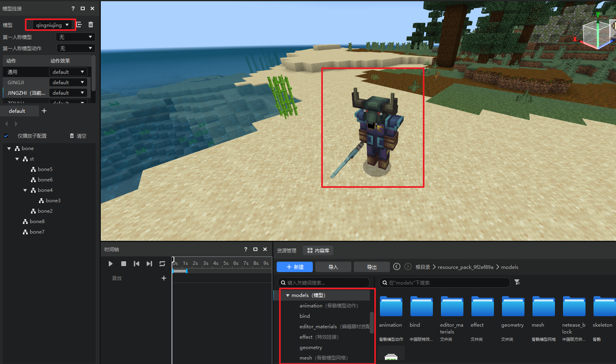Delete the current model with trash icon
Screen dimensions: 616x364
point(91,25)
